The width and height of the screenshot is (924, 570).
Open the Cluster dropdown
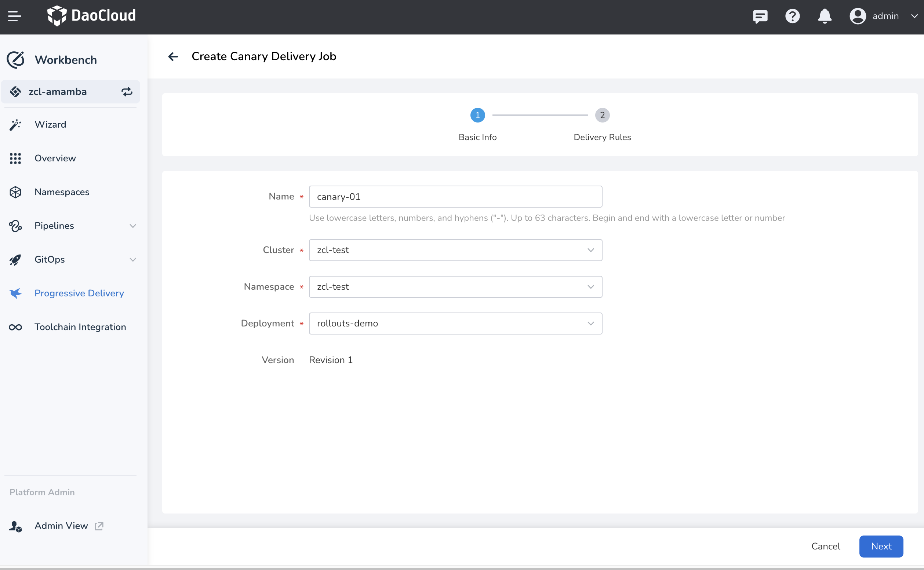click(x=455, y=250)
